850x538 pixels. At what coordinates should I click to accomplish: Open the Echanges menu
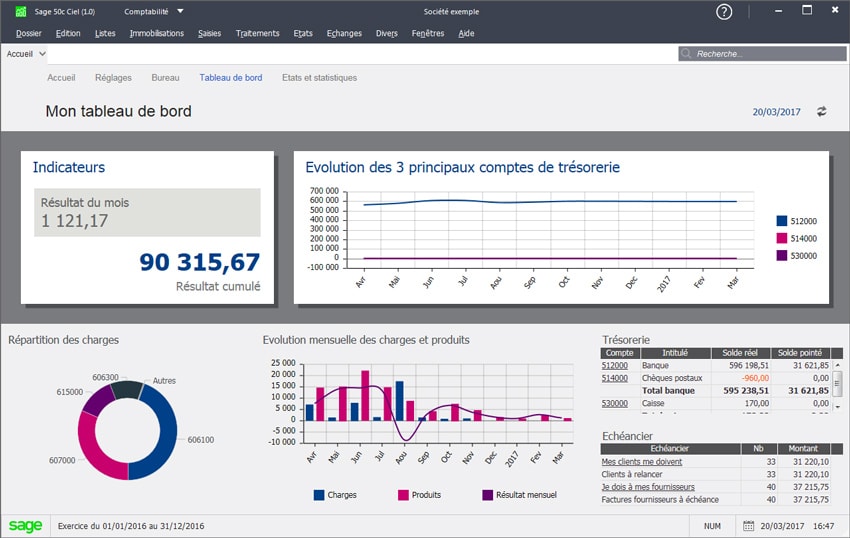point(344,33)
